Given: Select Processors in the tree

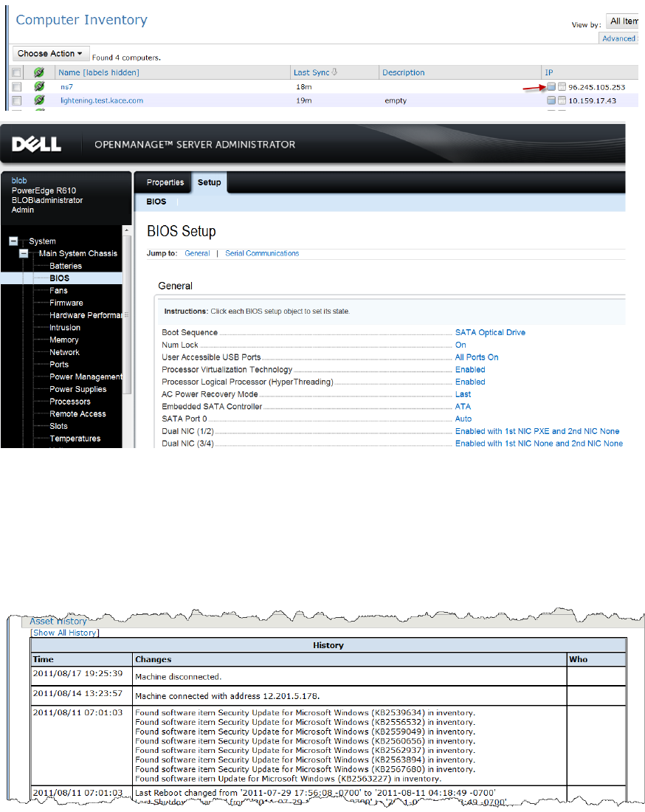Looking at the screenshot, I should [70, 402].
